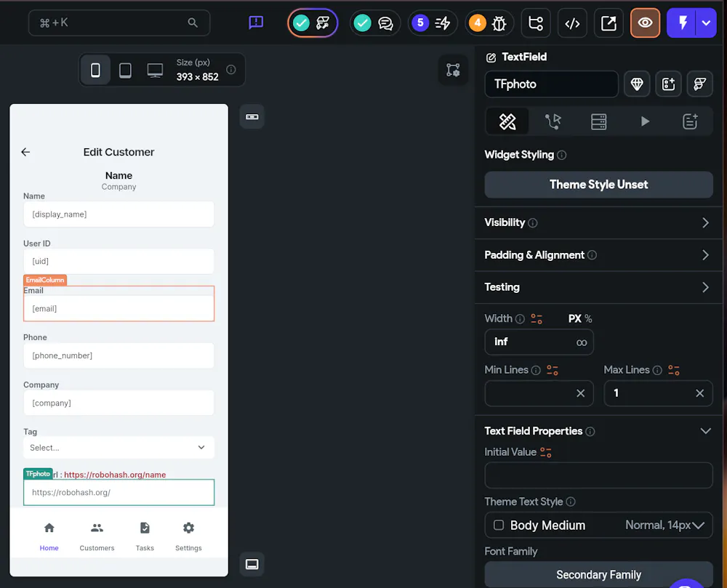Click the Secondary Family font button

click(598, 575)
